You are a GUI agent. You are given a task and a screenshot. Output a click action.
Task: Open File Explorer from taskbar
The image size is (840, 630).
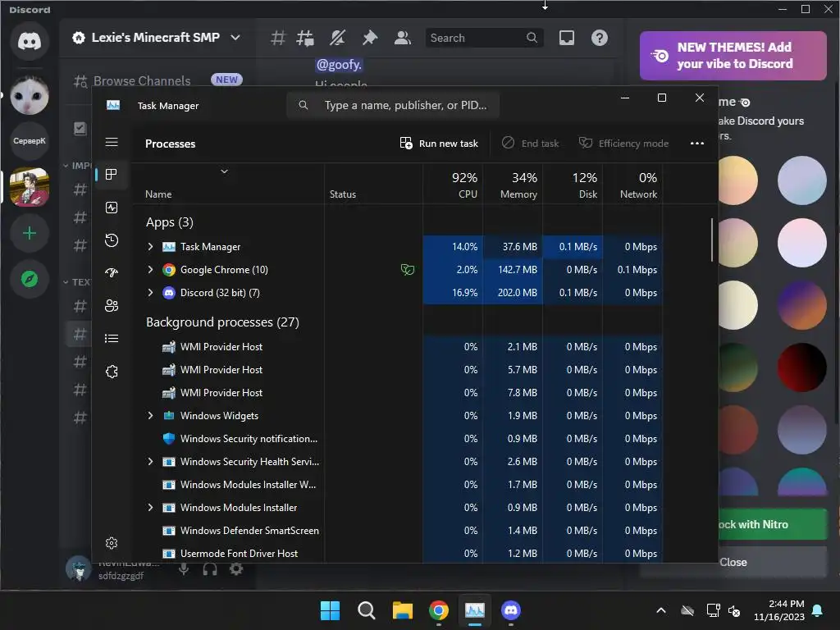[x=402, y=610]
